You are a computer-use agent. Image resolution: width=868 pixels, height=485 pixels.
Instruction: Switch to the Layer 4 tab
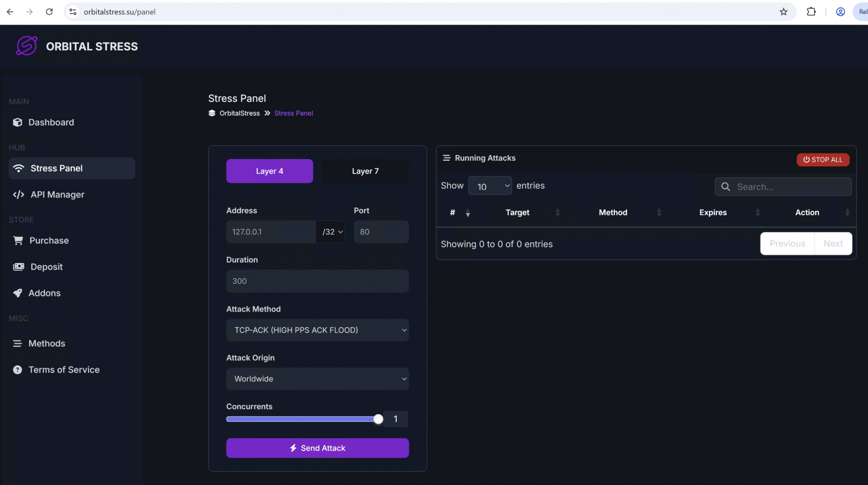tap(270, 171)
